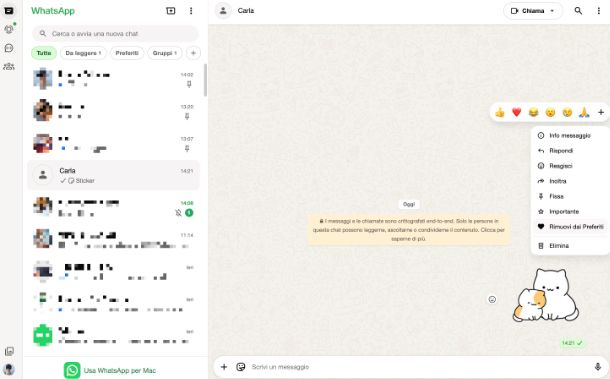610x379 pixels.
Task: React with thumbs up emoji
Action: 500,112
